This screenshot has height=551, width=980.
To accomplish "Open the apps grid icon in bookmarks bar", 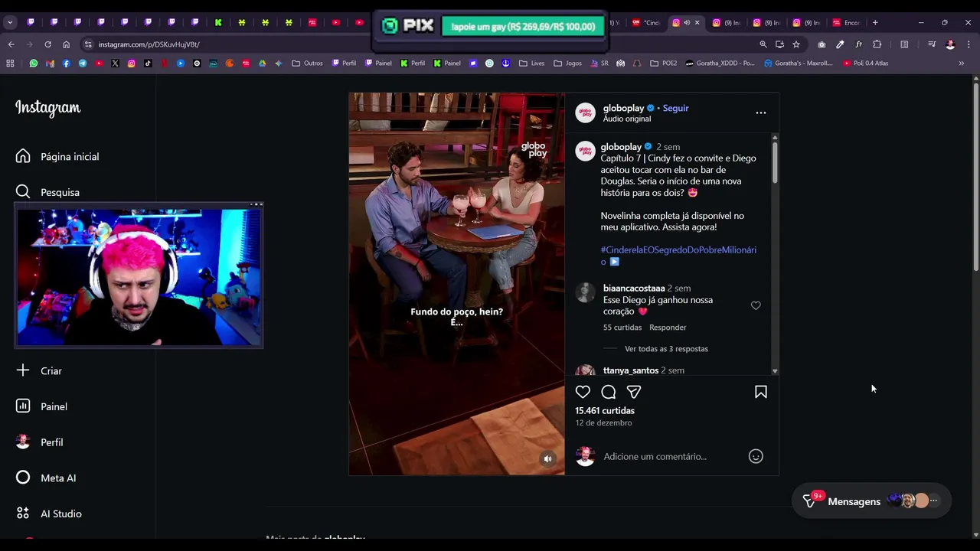I will [10, 64].
